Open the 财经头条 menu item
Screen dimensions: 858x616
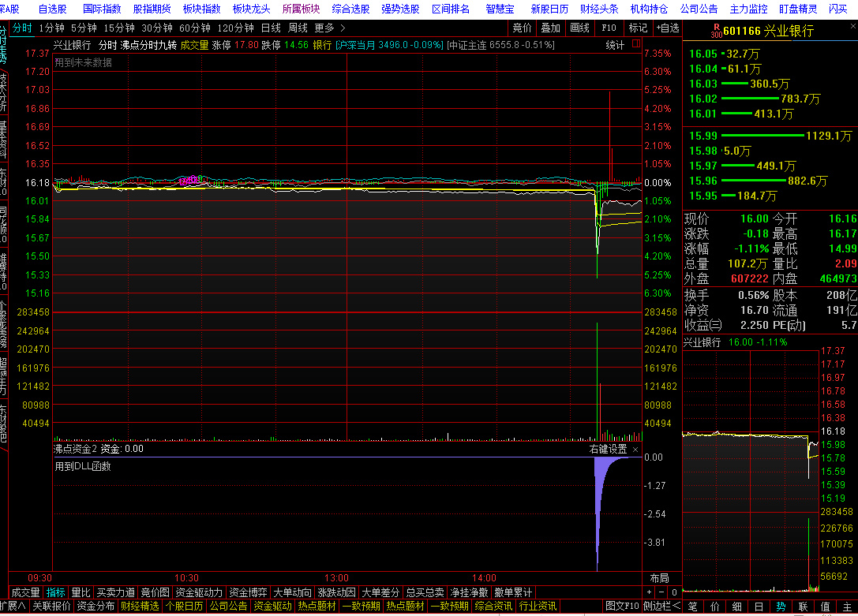coord(599,9)
